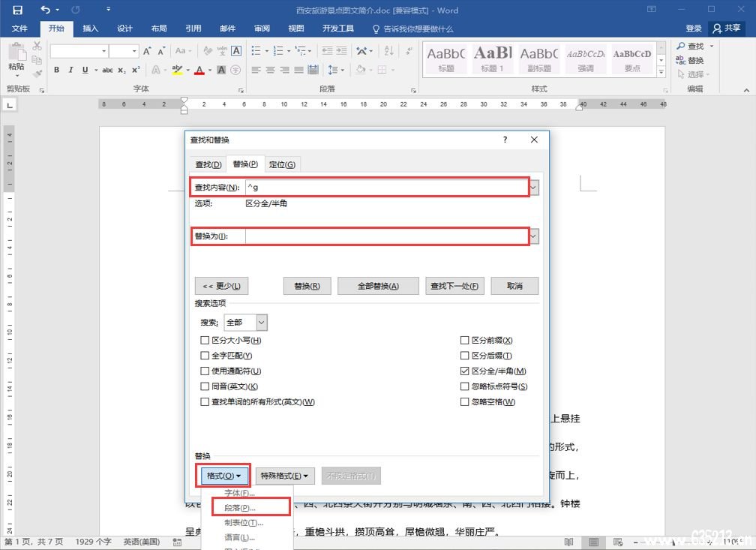Toggle Italic formatting button
The image size is (756, 550).
pos(70,70)
